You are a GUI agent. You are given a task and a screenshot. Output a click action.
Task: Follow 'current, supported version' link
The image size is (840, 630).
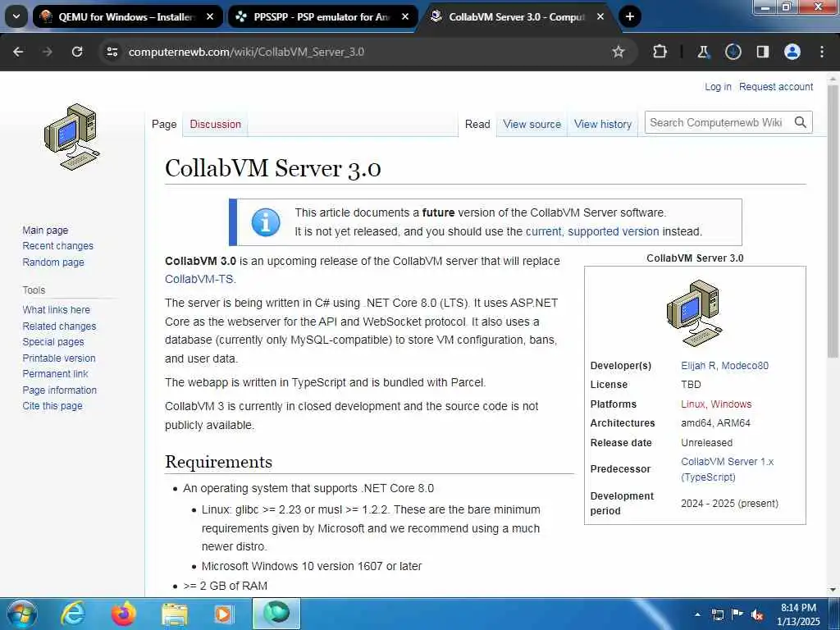point(592,231)
